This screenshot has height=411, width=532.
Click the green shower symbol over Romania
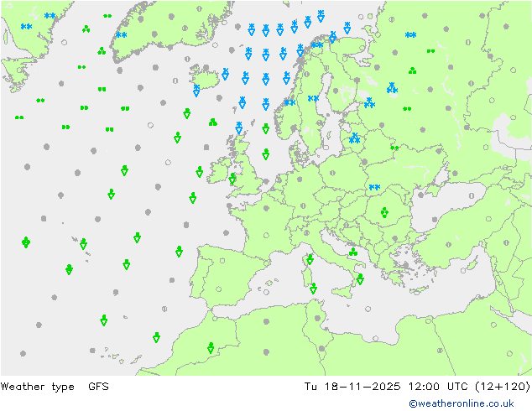click(x=384, y=212)
